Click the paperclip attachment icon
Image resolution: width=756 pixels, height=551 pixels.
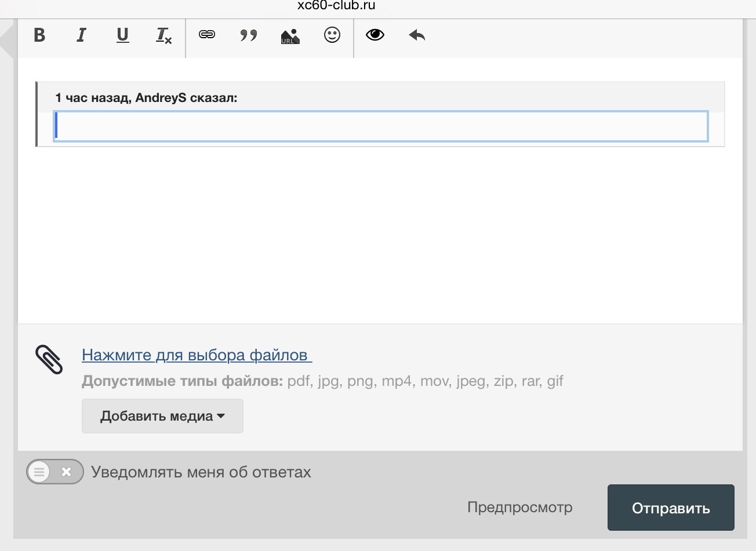click(x=49, y=360)
